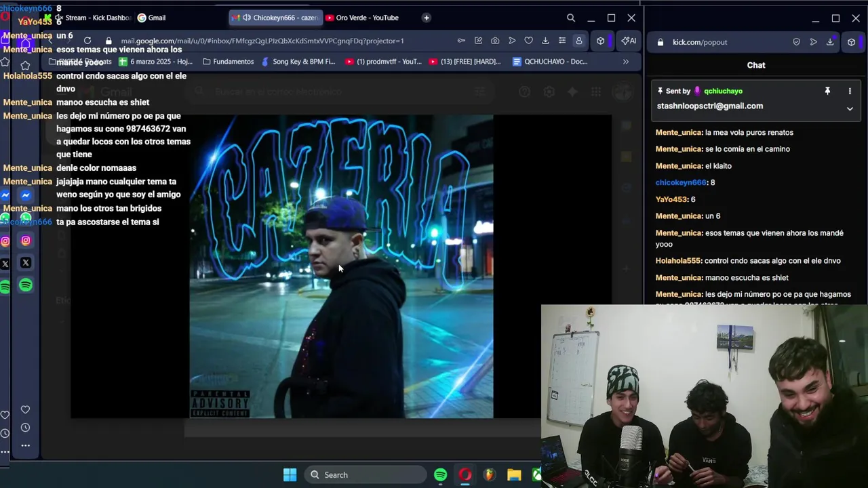Open the Song Key & BPM Fi... bookmark

(x=298, y=62)
